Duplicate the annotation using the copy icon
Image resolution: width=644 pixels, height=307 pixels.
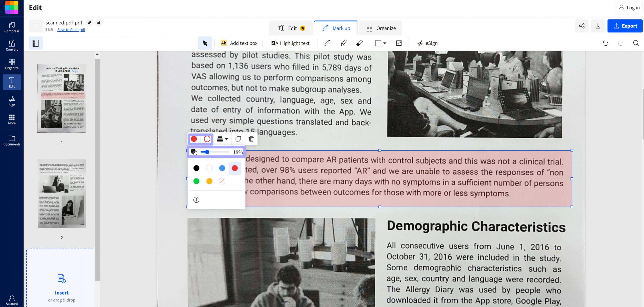coord(238,139)
